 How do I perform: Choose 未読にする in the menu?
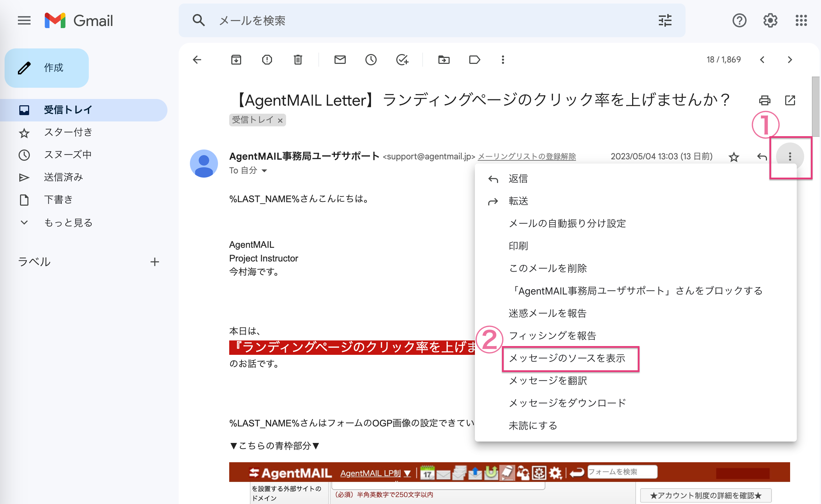tap(635, 426)
